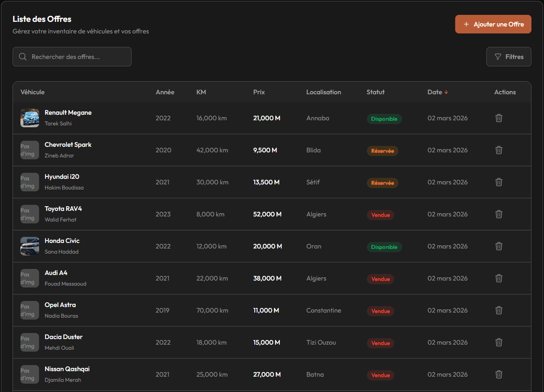Click Disponible badge on Honda Civic
This screenshot has height=392, width=544.
pyautogui.click(x=384, y=247)
